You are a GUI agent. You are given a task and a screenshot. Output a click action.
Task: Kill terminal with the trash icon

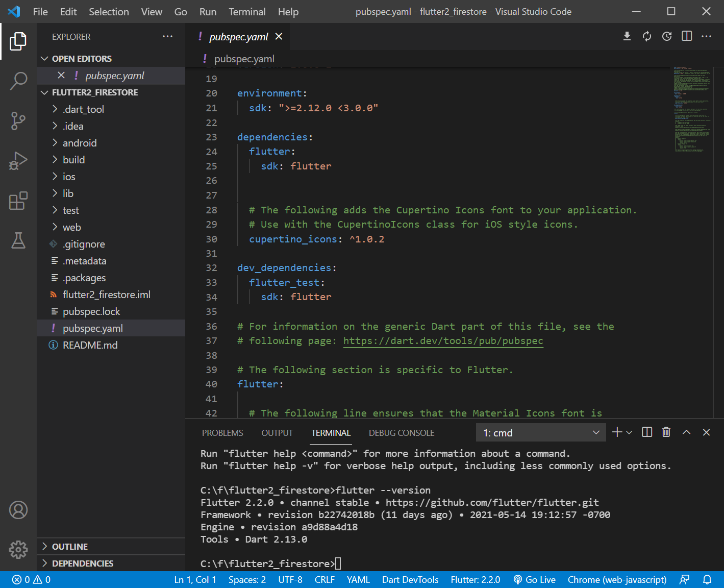click(666, 432)
